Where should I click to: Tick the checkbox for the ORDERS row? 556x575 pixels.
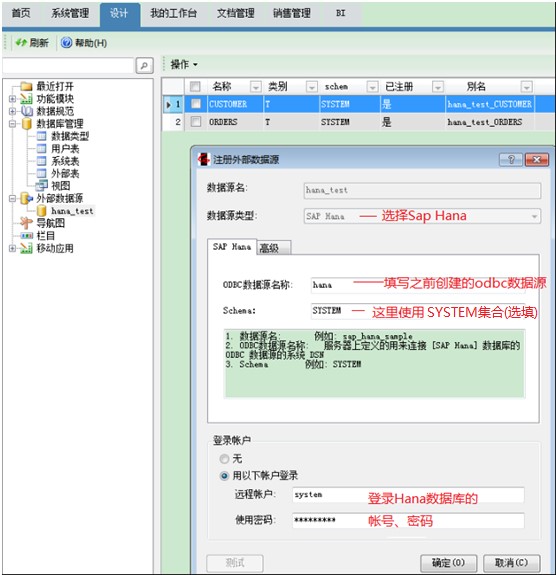[x=196, y=122]
